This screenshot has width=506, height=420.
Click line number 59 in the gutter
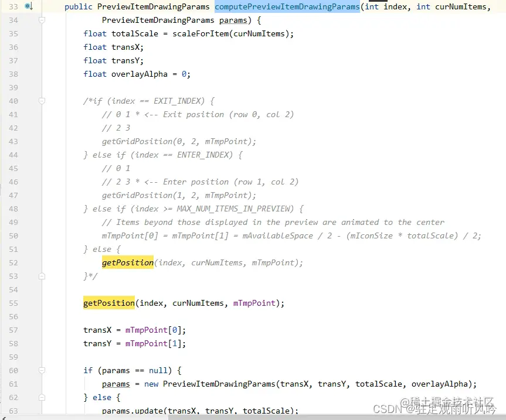point(13,357)
